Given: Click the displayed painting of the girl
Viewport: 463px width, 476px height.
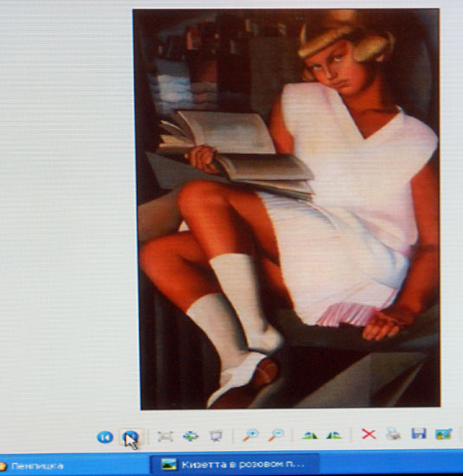Looking at the screenshot, I should [287, 209].
